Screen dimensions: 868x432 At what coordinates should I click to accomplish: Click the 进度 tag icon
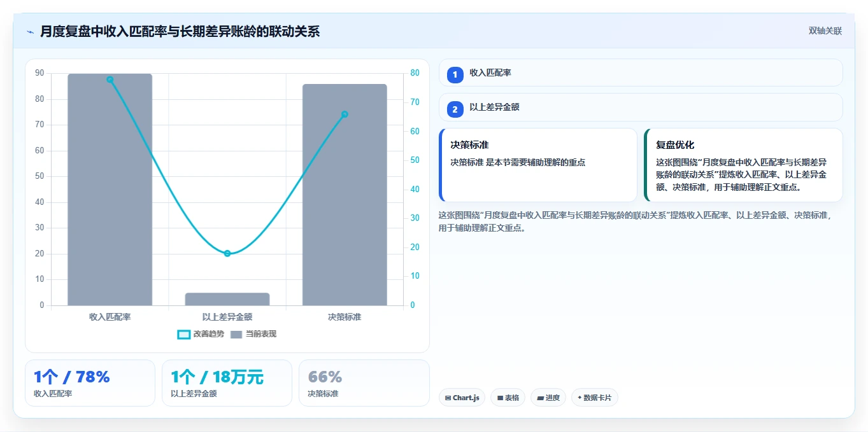click(x=540, y=398)
